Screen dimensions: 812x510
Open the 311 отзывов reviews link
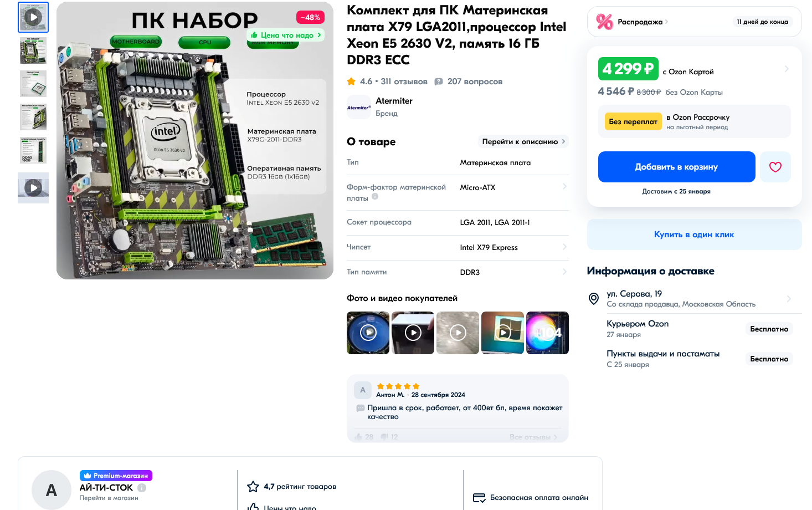click(x=404, y=81)
